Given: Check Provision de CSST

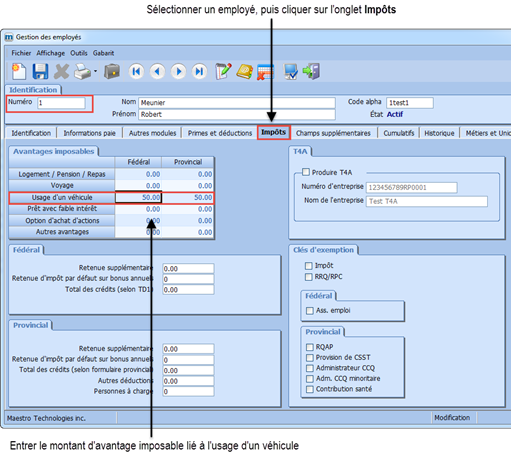Looking at the screenshot, I should point(310,358).
